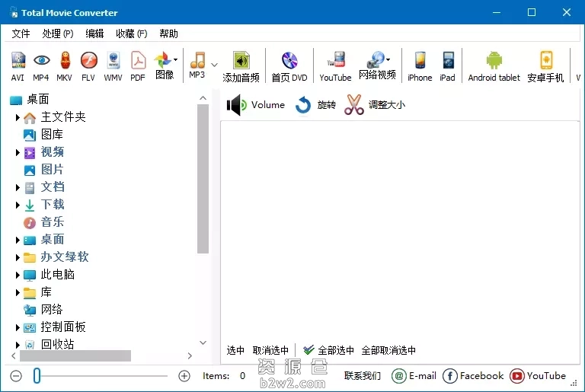Click 选中 to check selected items
Viewport: 585px width, 392px height.
(235, 351)
